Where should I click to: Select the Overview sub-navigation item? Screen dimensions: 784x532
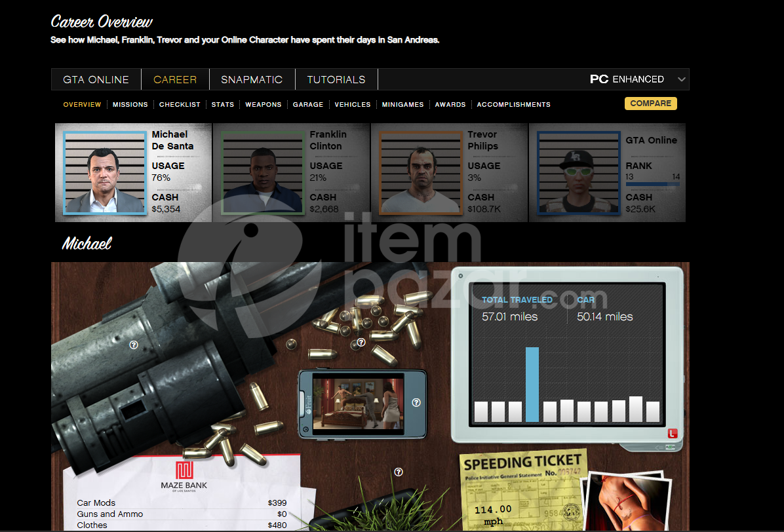[82, 104]
